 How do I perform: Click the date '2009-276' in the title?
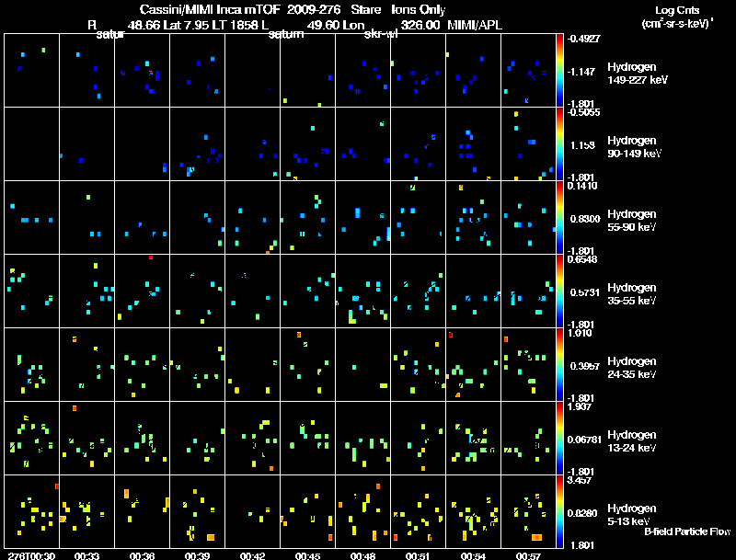(314, 10)
